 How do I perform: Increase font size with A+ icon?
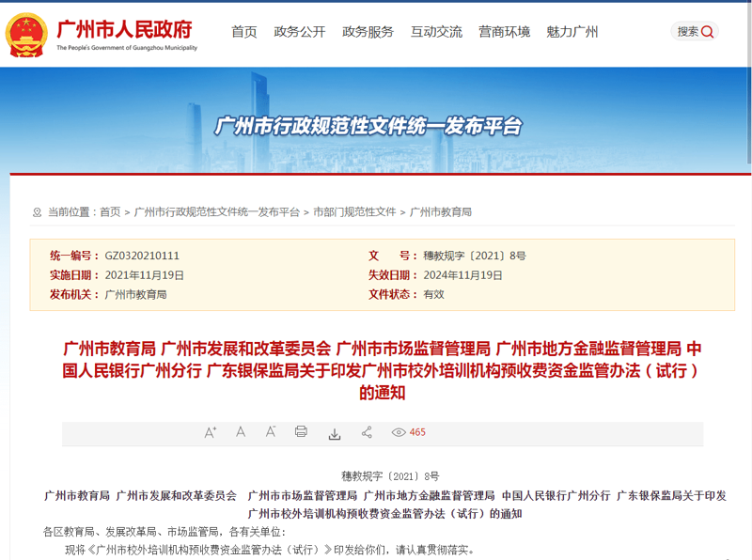[x=211, y=432]
